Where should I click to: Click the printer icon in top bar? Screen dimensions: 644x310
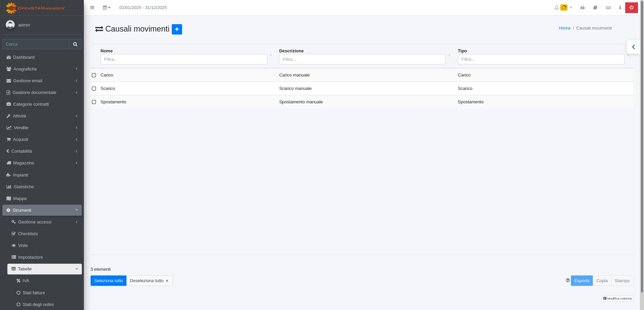point(583,8)
